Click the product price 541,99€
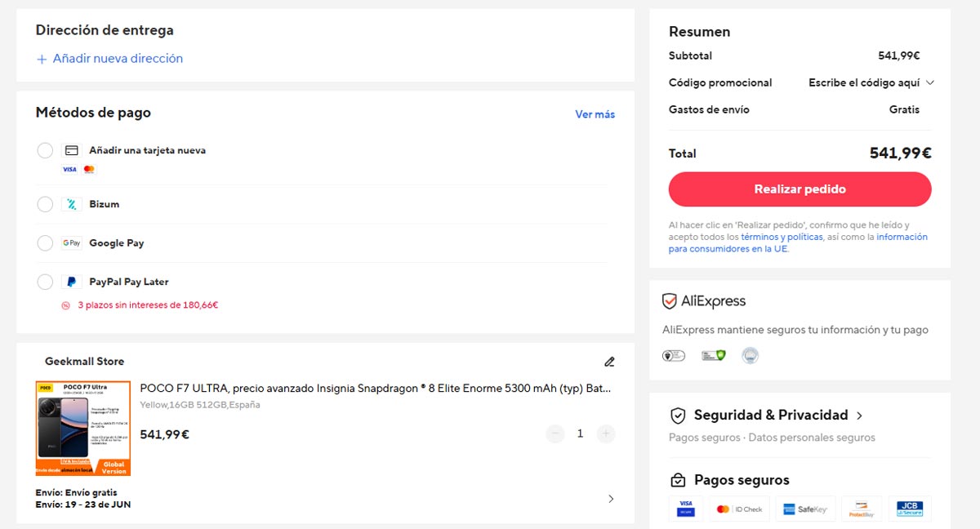 coord(164,434)
